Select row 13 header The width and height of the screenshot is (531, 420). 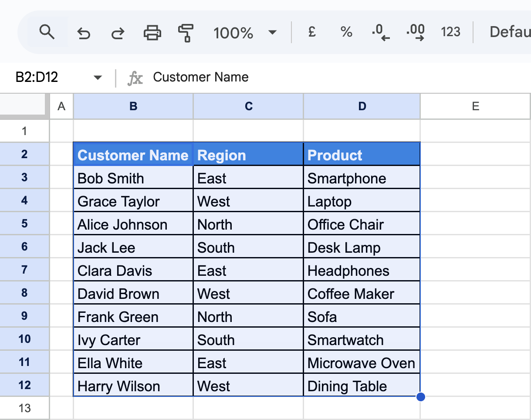pyautogui.click(x=25, y=408)
